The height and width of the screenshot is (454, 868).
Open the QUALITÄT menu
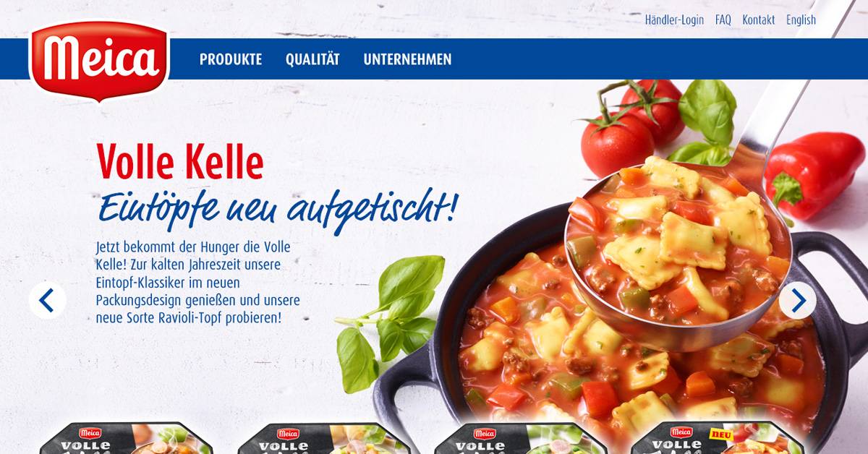[312, 59]
